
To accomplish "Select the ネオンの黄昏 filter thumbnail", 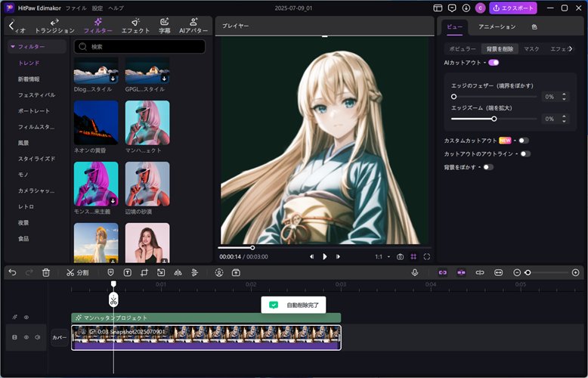I will (96, 122).
